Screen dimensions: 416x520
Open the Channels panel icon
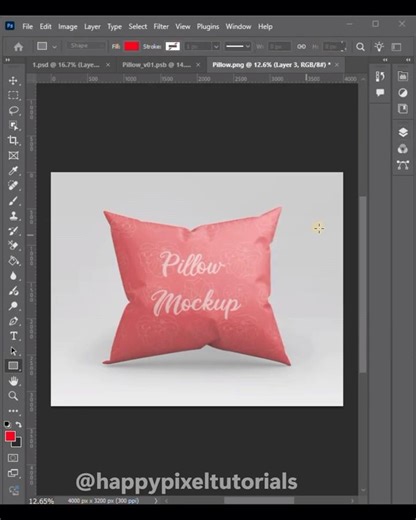click(403, 149)
